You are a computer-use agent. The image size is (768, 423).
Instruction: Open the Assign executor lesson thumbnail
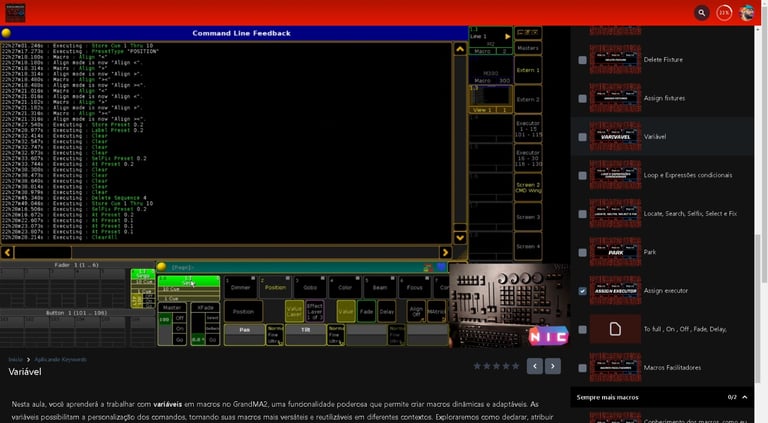(x=615, y=291)
